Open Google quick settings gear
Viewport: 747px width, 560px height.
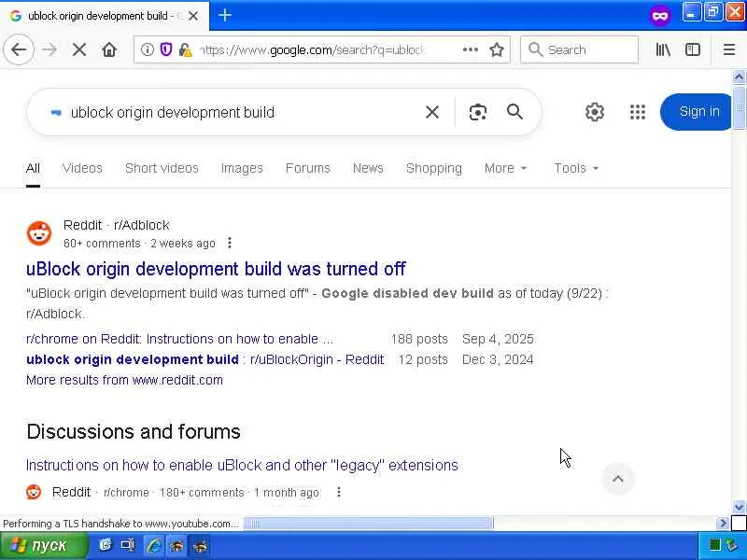(595, 112)
